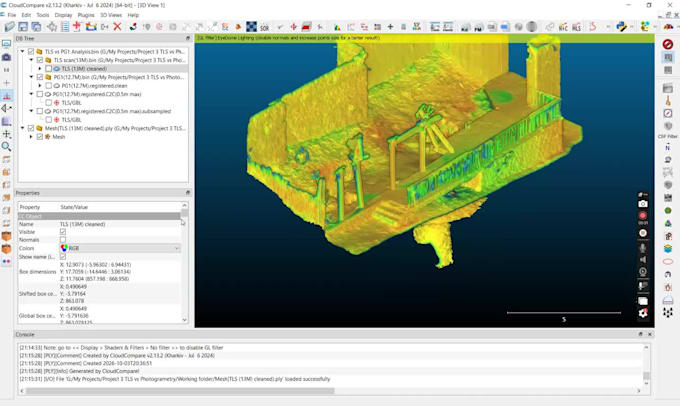Select the magnifier zoom icon in left sidebar
This screenshot has height=406, width=680.
pyautogui.click(x=7, y=147)
